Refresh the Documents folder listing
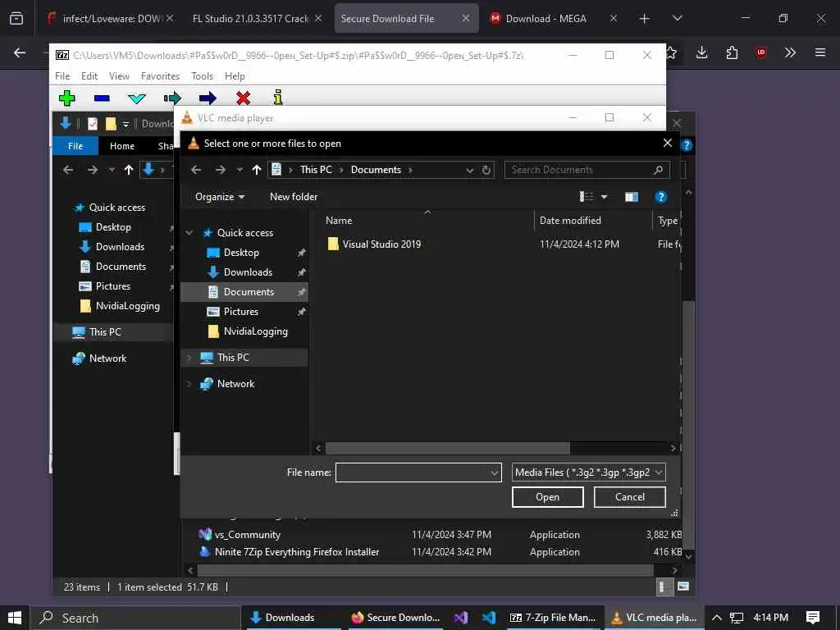This screenshot has height=630, width=840. click(x=486, y=170)
